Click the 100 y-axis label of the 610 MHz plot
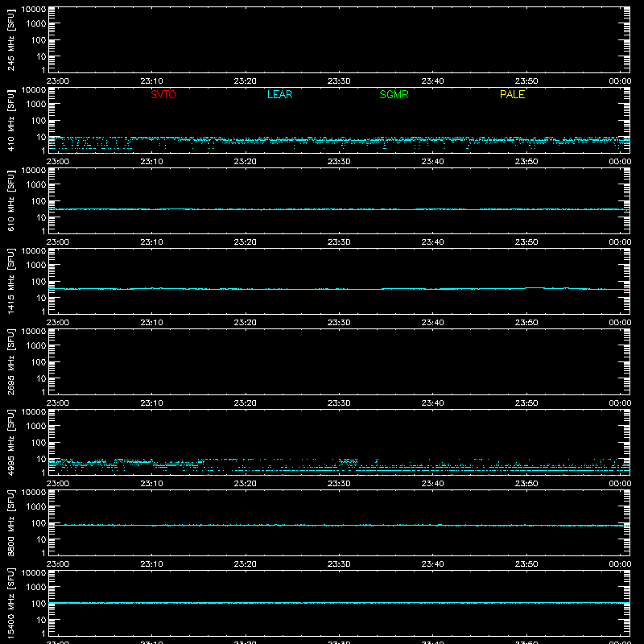This screenshot has width=644, height=644. [39, 201]
